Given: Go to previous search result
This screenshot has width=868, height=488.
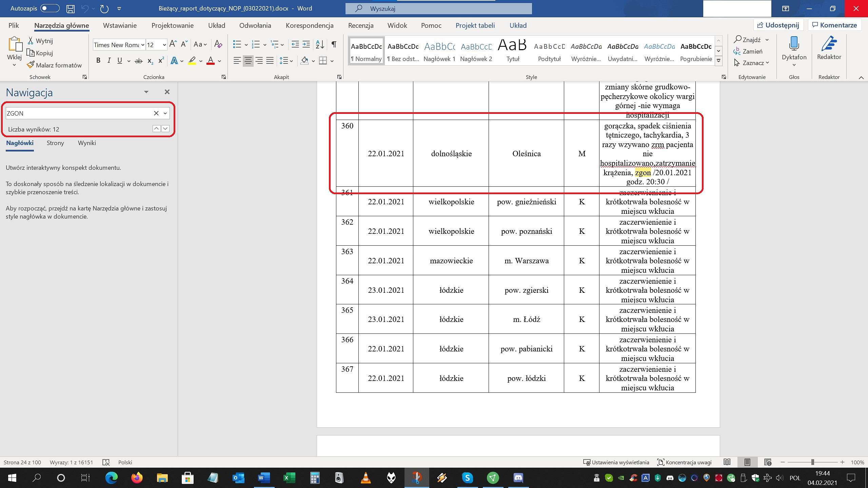Looking at the screenshot, I should pos(156,128).
